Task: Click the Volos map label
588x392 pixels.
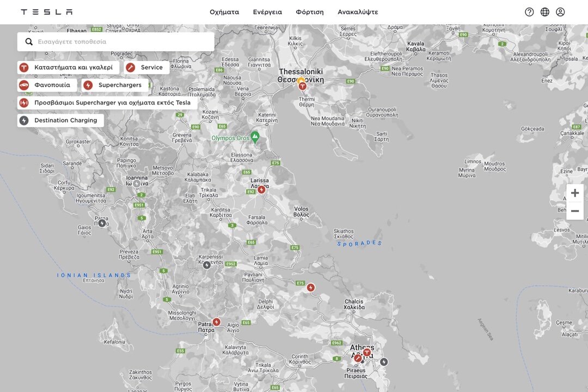Action: [x=301, y=212]
